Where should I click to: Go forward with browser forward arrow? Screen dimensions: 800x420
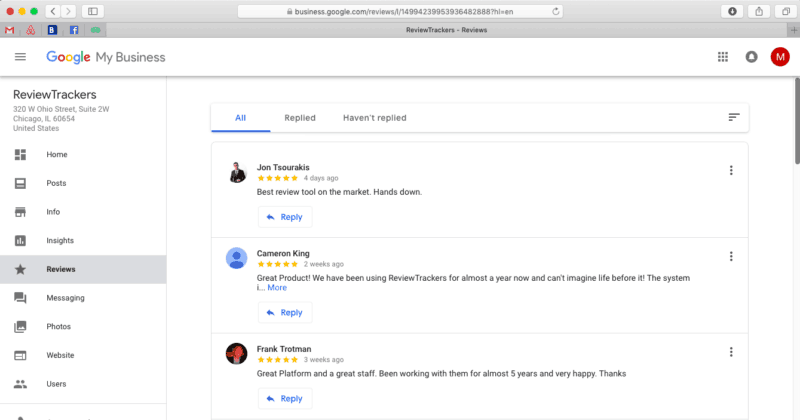point(68,11)
